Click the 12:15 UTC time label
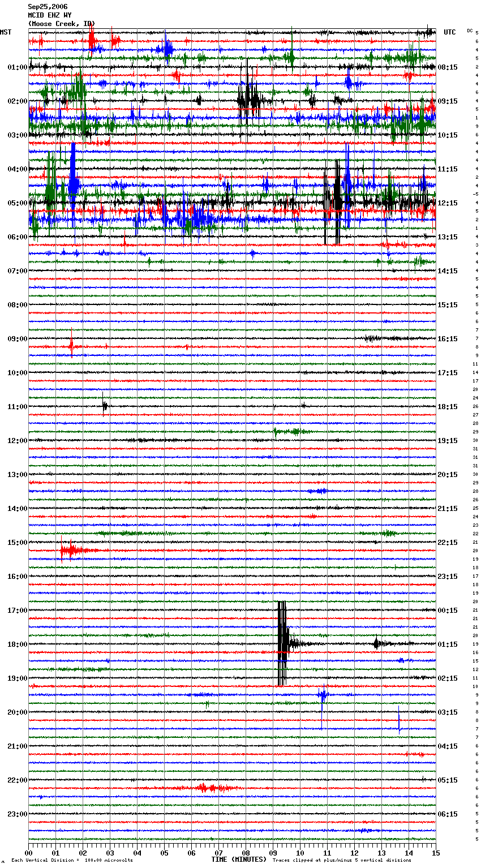Image resolution: width=481 pixels, height=868 pixels. (448, 203)
